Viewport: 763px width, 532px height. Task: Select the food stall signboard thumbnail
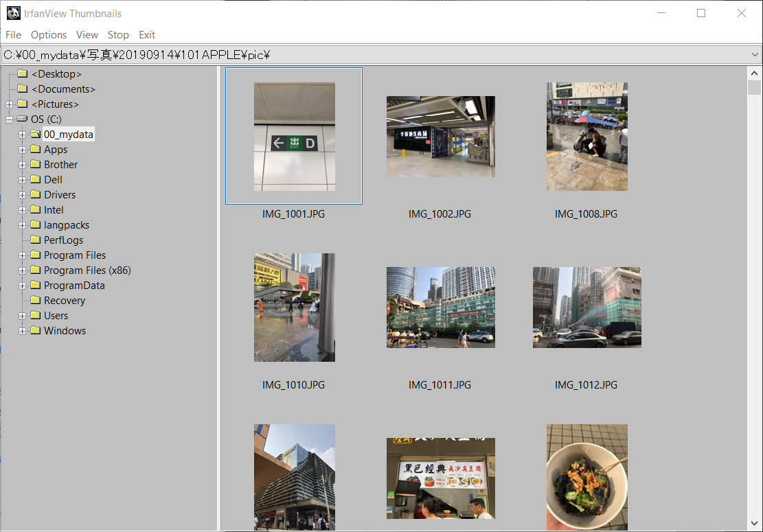pyautogui.click(x=441, y=478)
